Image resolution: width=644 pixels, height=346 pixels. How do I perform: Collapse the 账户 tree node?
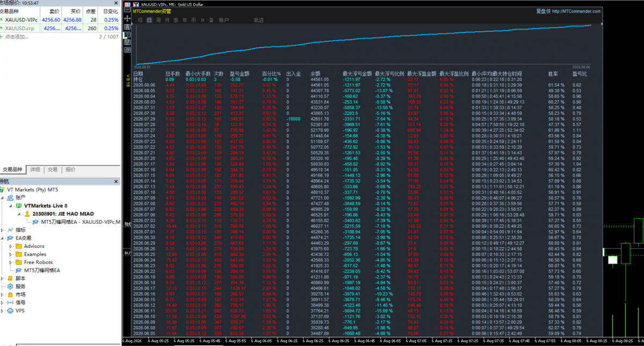(2, 198)
